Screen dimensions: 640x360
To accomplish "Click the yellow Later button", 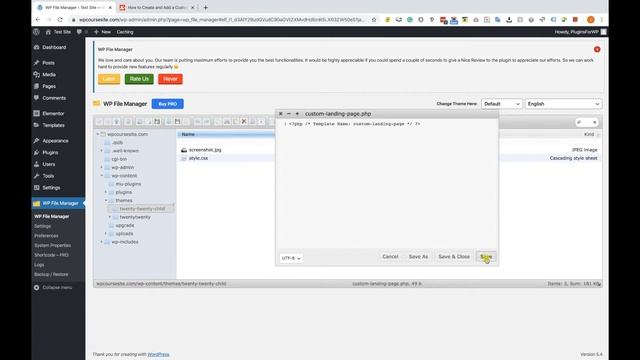I will [109, 79].
